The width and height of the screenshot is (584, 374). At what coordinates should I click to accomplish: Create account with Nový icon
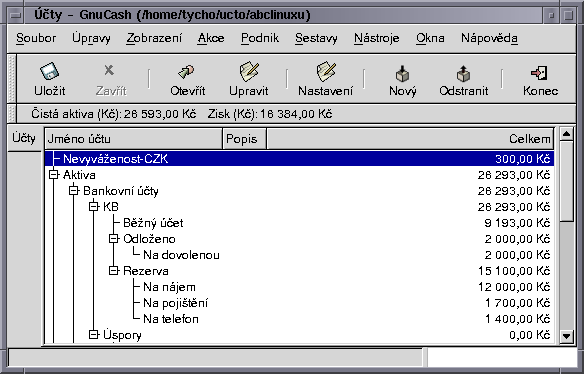[x=402, y=73]
